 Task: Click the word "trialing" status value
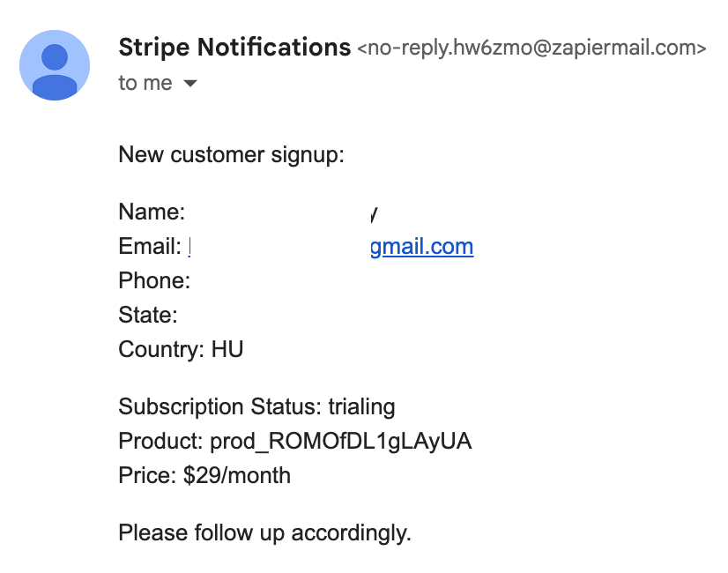(x=361, y=407)
